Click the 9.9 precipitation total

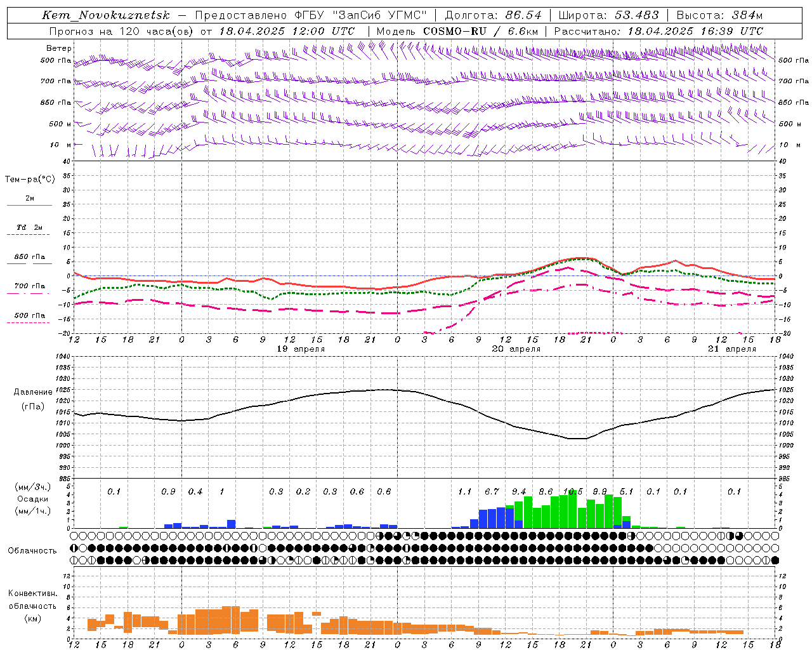click(599, 491)
